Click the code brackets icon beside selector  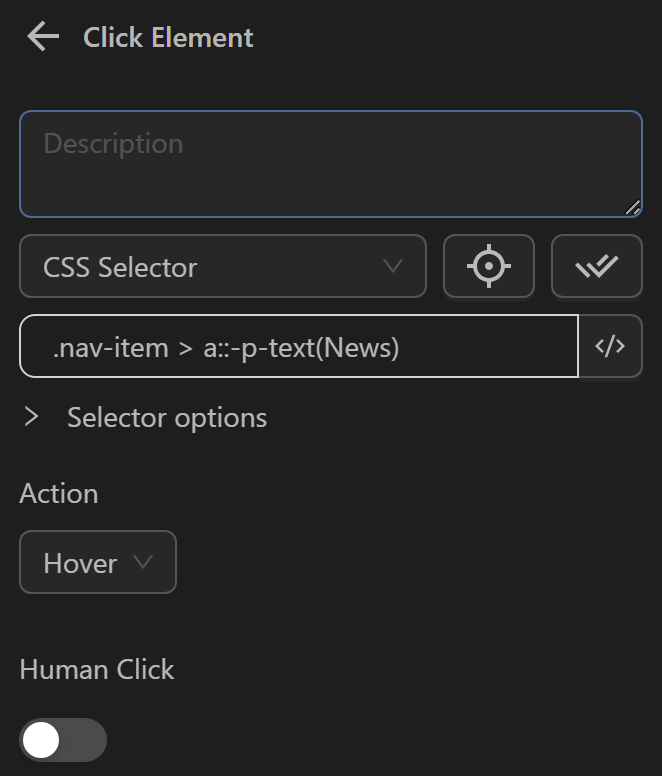[610, 346]
